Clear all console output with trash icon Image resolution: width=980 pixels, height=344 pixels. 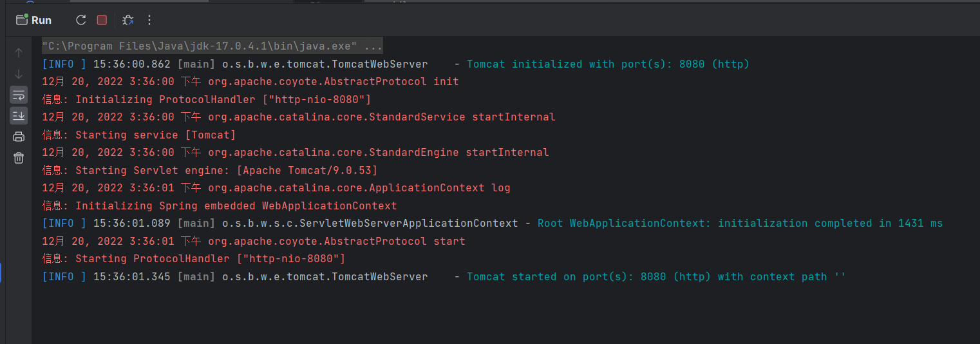(19, 158)
